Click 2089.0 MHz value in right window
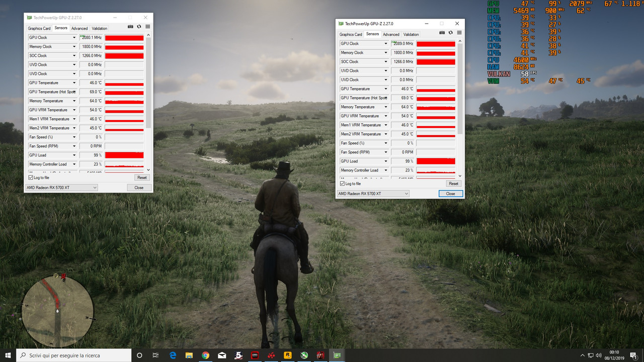 pyautogui.click(x=403, y=44)
